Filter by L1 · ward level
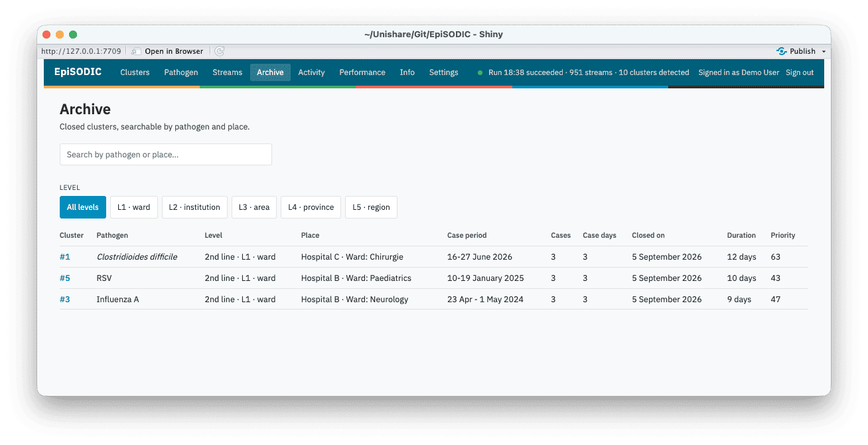The width and height of the screenshot is (868, 445). coord(133,207)
